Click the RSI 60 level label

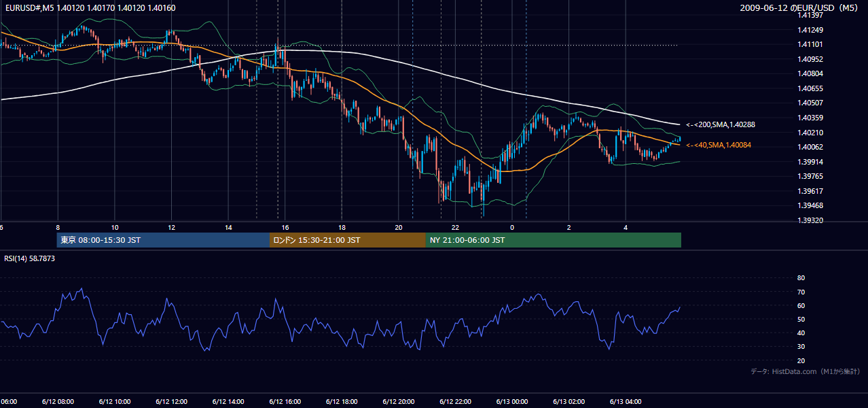[801, 305]
